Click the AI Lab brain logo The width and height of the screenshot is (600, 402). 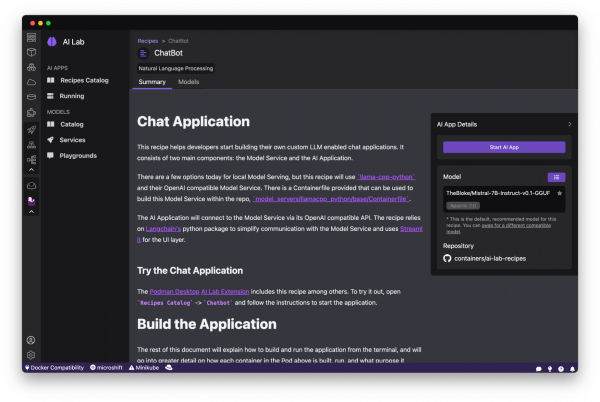[x=52, y=42]
